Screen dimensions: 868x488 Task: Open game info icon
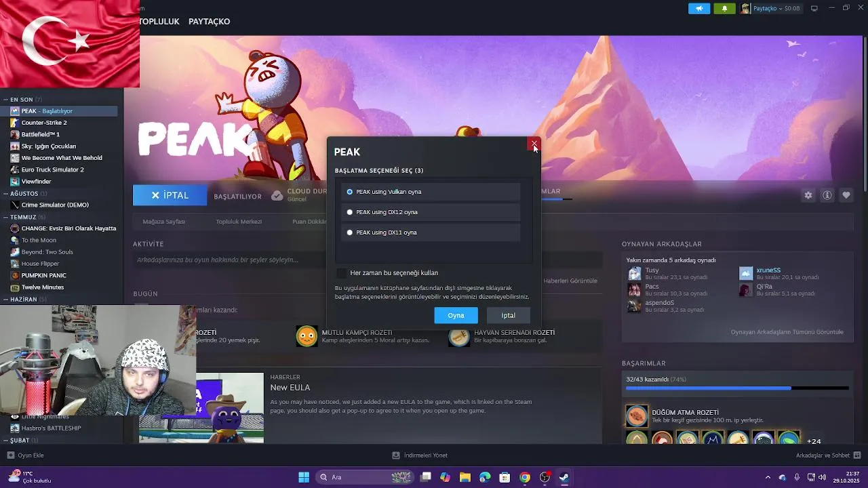click(827, 195)
